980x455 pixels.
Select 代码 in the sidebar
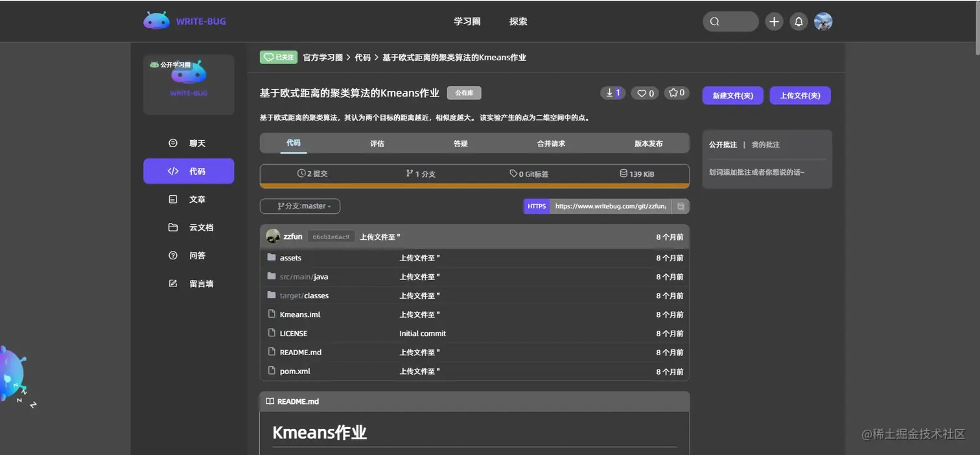189,171
